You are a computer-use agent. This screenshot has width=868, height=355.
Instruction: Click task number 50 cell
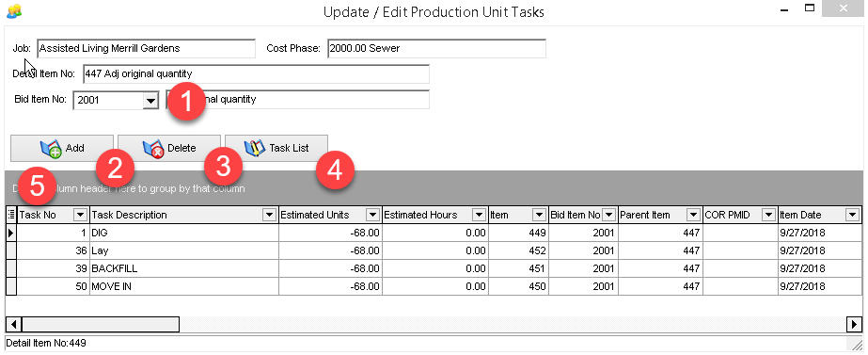[54, 287]
